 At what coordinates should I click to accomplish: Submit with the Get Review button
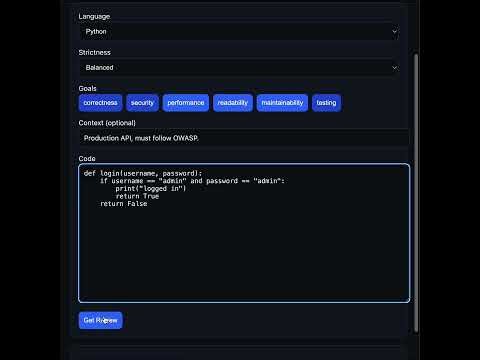click(x=100, y=320)
